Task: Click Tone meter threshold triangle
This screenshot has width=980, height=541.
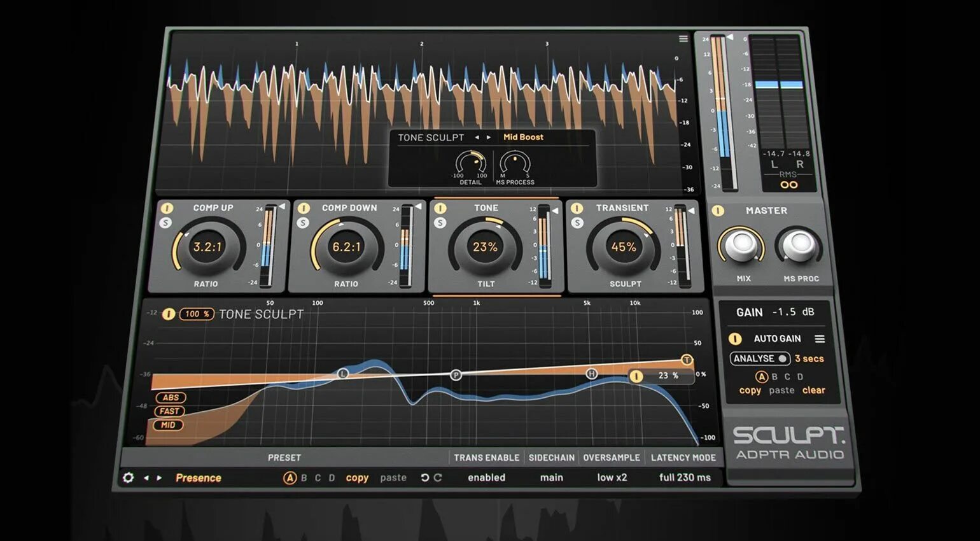Action: point(555,210)
